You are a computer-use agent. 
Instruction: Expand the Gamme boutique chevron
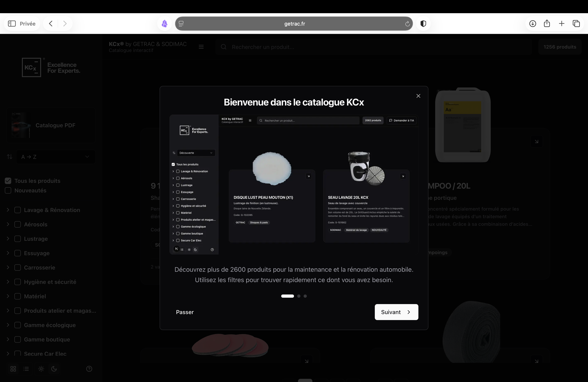8,339
